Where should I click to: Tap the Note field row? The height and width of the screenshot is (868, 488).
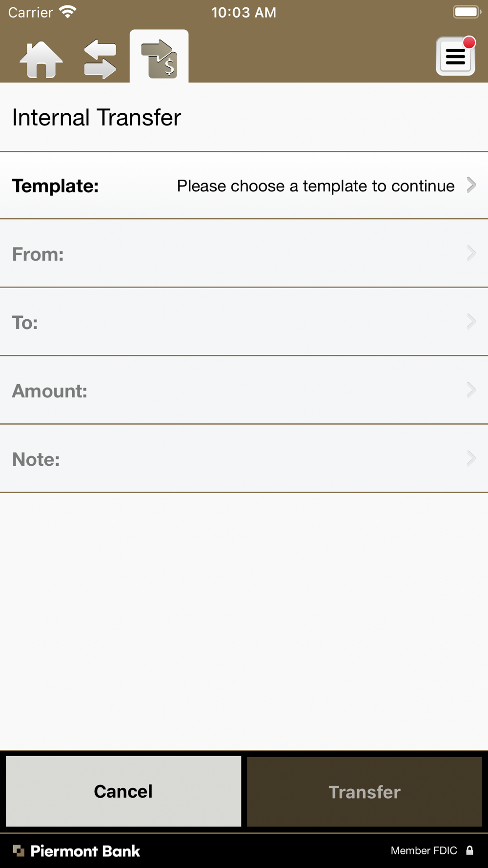point(244,458)
